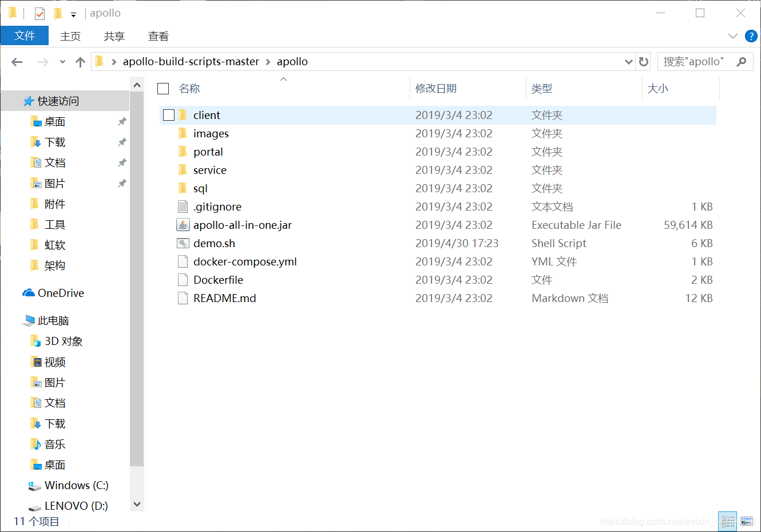The image size is (761, 532).
Task: Sort by the 大小 column header
Action: 658,89
